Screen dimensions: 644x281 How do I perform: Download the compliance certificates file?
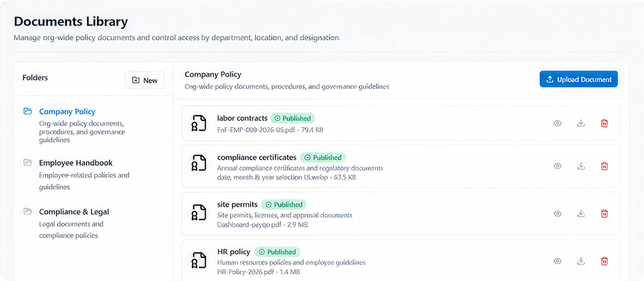[x=581, y=166]
